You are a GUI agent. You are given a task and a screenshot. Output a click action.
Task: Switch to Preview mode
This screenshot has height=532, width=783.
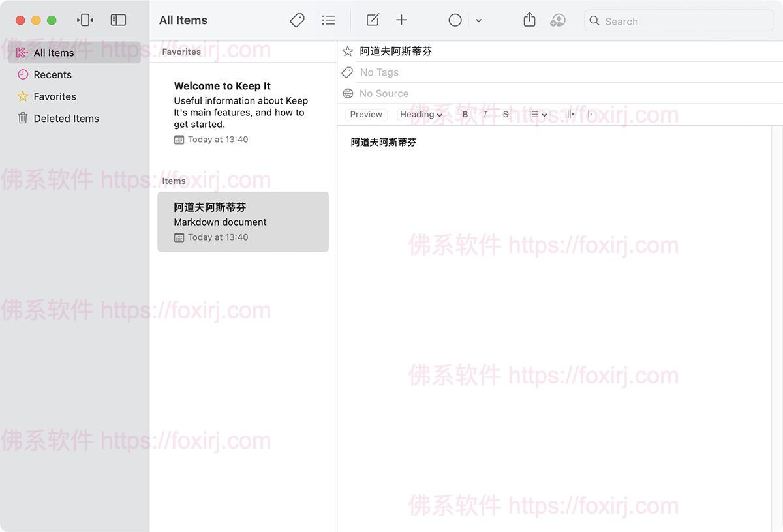[x=365, y=114]
